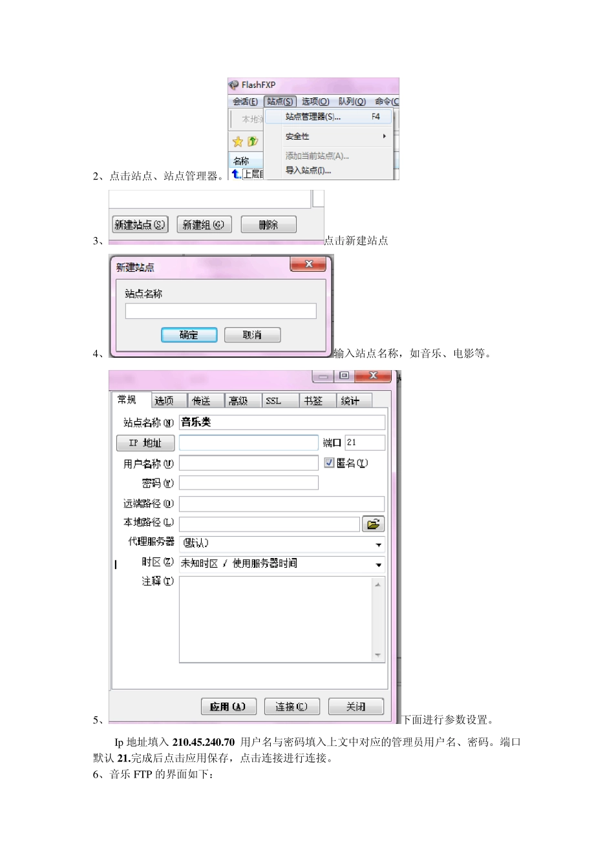This screenshot has height=868, width=614.
Task: Open the 会话(E) menu
Action: (246, 101)
